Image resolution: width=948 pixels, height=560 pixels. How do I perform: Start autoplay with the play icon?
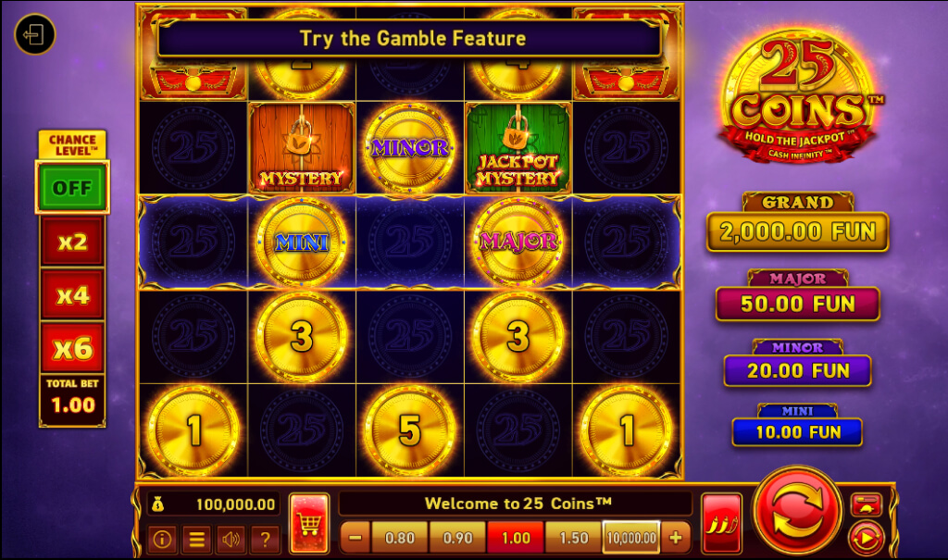click(x=866, y=537)
